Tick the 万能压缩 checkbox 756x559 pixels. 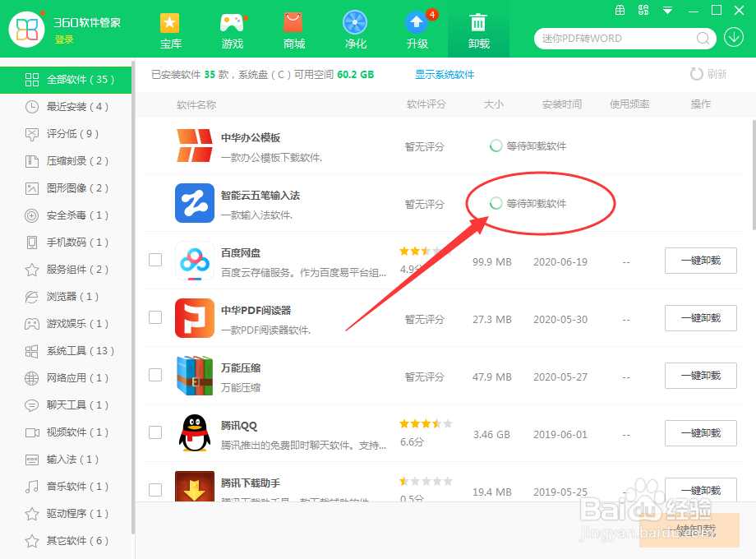155,375
